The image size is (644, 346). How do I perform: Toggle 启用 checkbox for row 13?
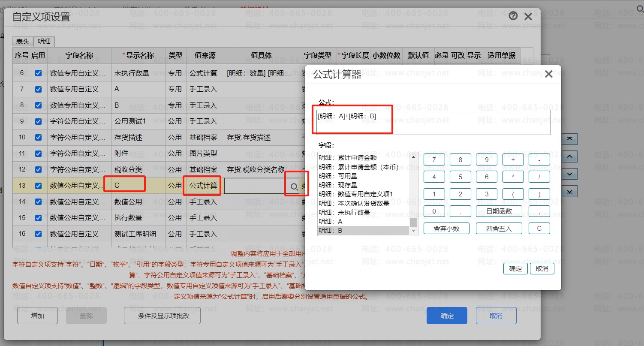coord(39,186)
